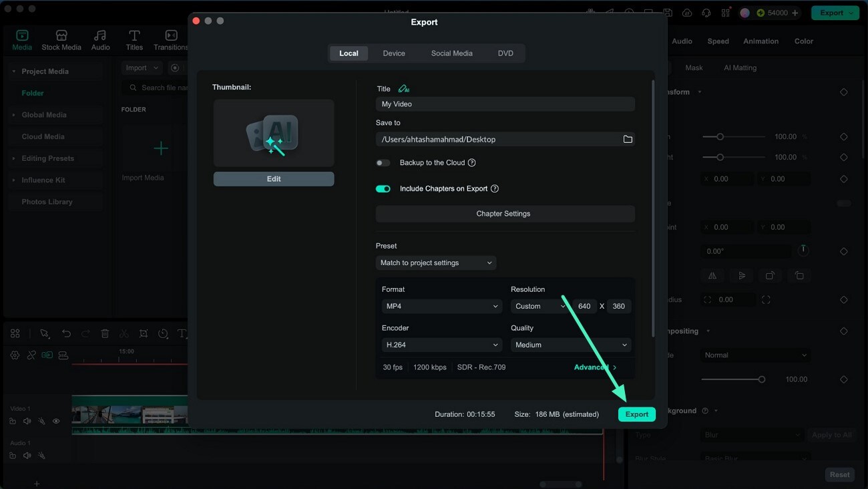Click the cloud upload icon in top bar
Image resolution: width=868 pixels, height=489 pixels.
click(687, 13)
